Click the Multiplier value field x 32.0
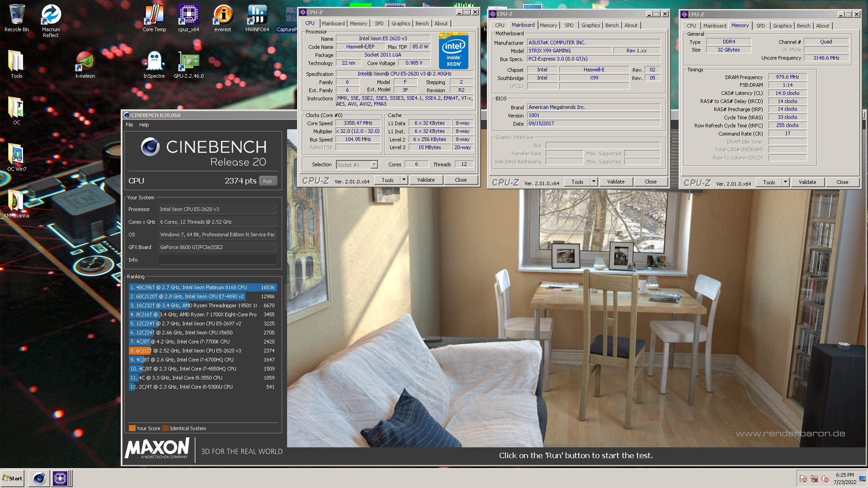The image size is (868, 488). 358,131
